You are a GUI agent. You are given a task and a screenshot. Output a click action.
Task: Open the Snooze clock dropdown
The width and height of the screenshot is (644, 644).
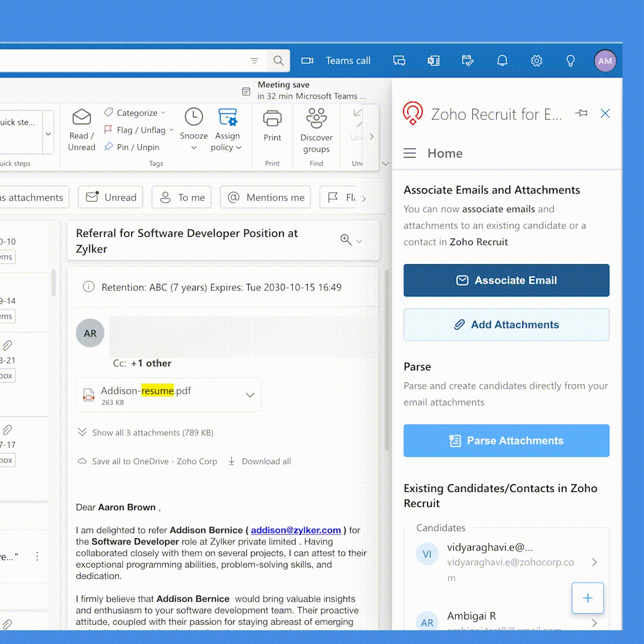click(x=193, y=130)
